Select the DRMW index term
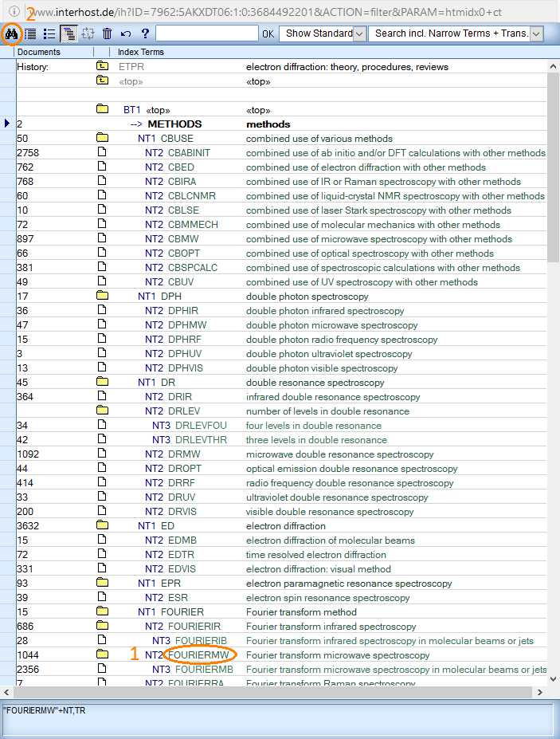The width and height of the screenshot is (560, 739). [x=185, y=454]
